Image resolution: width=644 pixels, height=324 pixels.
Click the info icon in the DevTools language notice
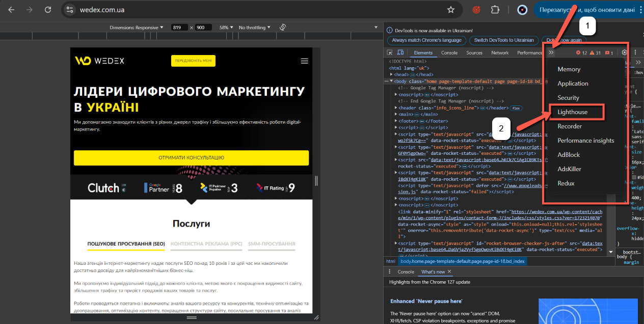click(390, 31)
